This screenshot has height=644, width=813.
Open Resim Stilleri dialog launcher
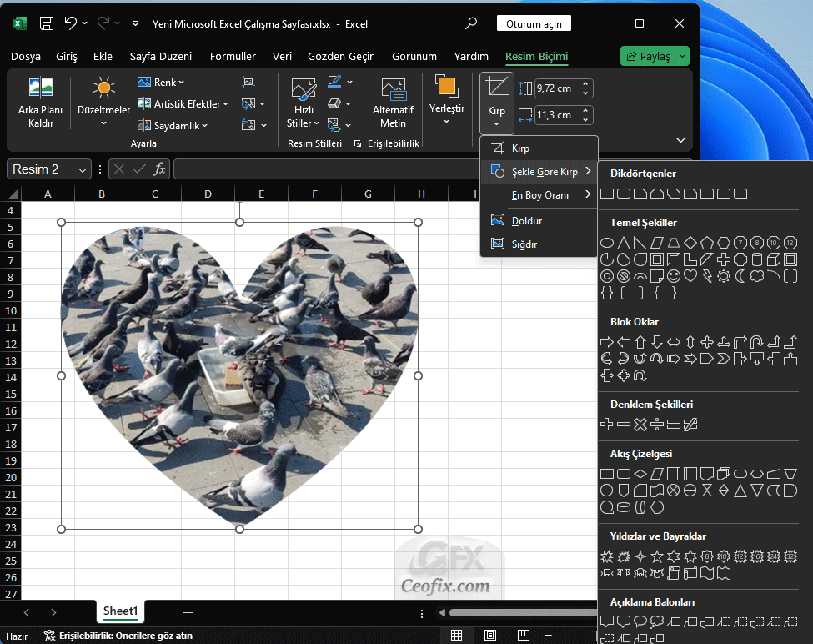pyautogui.click(x=357, y=143)
